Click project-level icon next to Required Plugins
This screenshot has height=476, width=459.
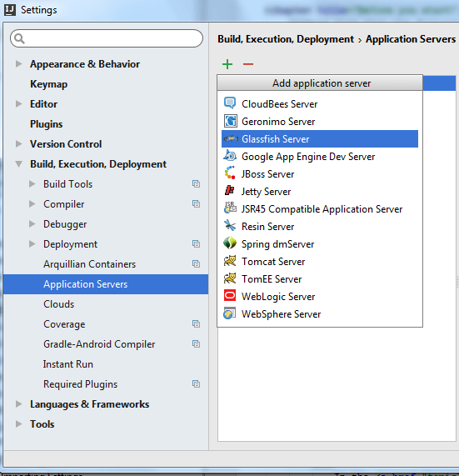[196, 384]
